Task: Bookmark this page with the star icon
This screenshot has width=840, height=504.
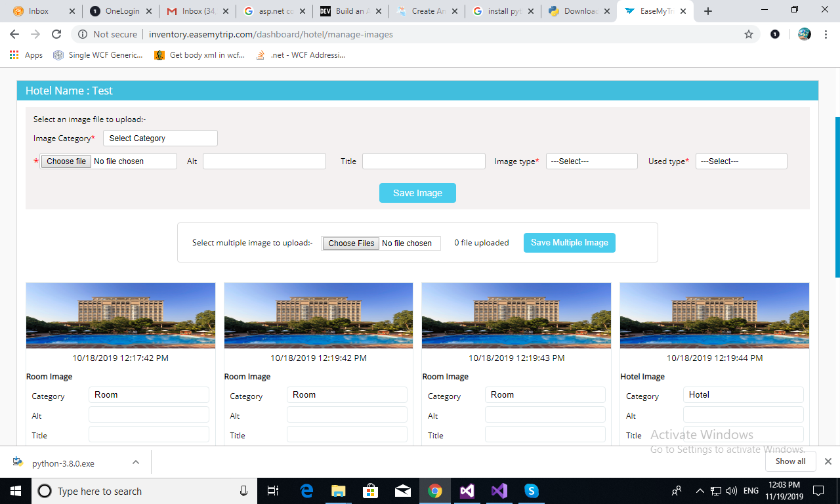Action: [x=749, y=34]
